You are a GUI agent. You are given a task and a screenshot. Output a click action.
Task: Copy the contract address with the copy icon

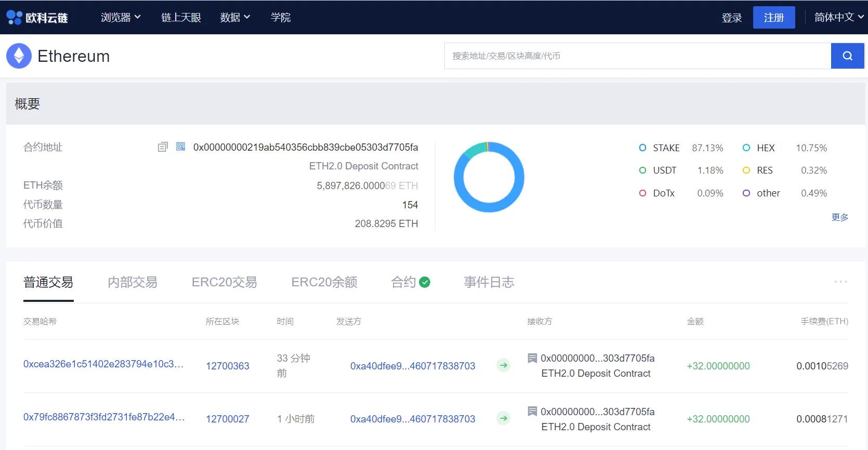point(163,147)
